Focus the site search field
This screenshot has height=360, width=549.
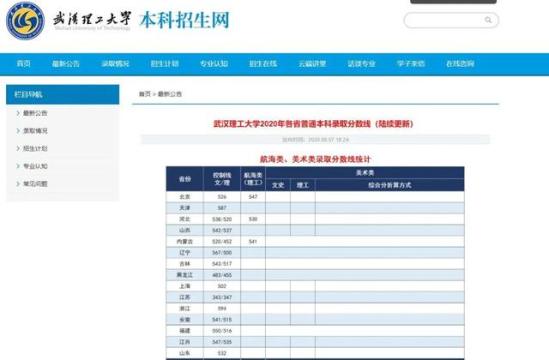[x=451, y=20]
